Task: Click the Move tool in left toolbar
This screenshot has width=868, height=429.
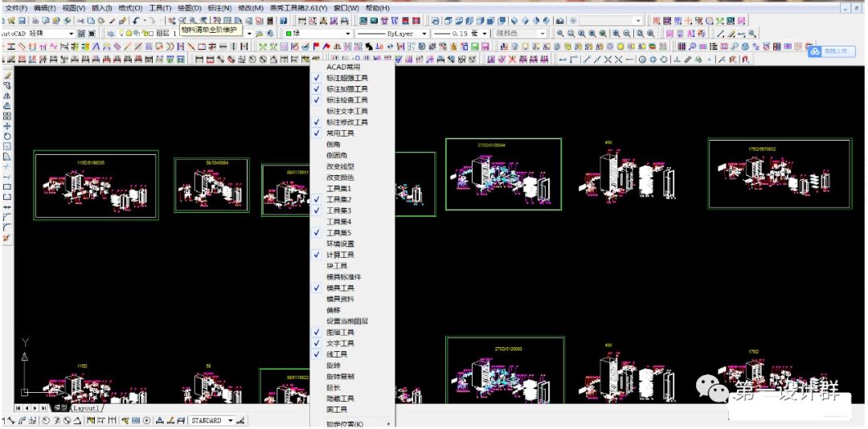Action: 7,125
